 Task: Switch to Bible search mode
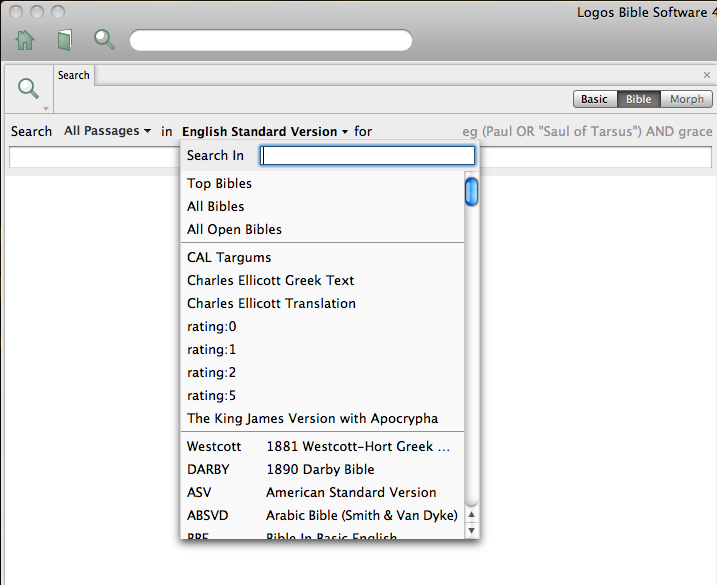pos(639,99)
